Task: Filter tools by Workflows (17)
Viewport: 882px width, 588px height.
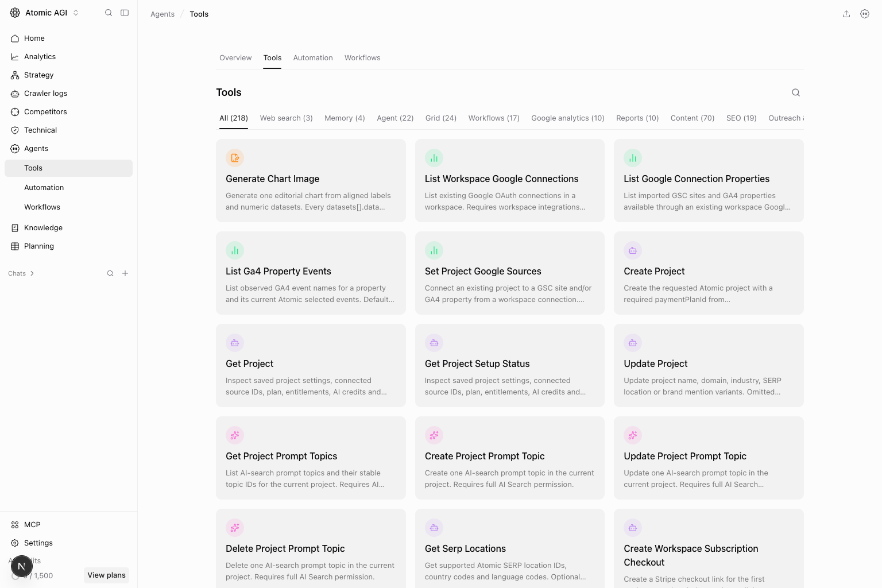Action: (x=494, y=118)
